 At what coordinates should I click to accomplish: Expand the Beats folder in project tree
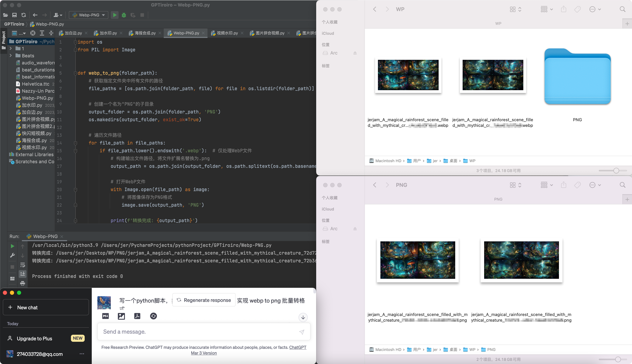point(11,56)
